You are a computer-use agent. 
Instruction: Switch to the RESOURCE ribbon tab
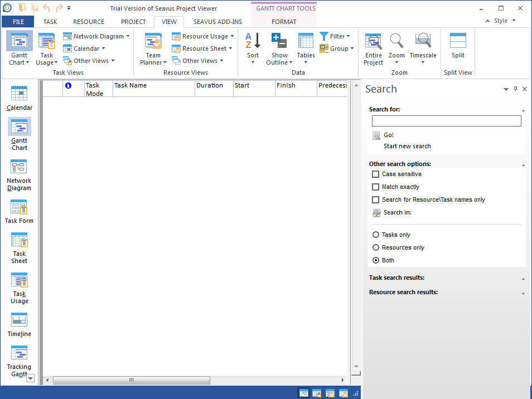(x=88, y=22)
